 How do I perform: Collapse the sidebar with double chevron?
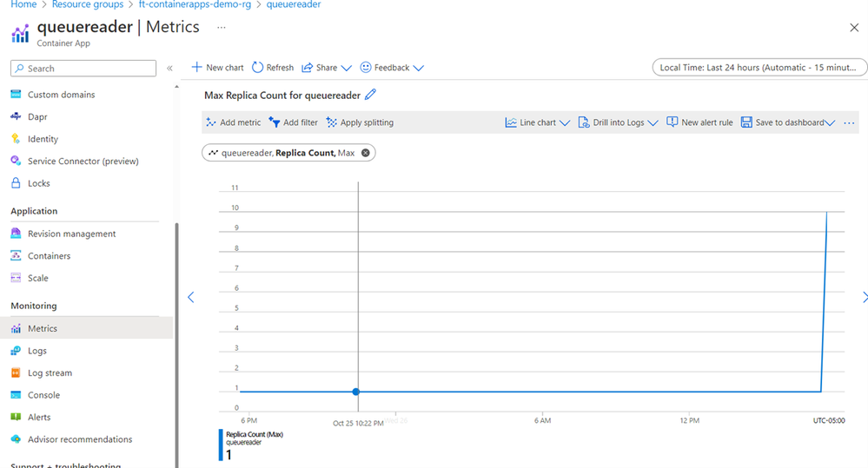pyautogui.click(x=169, y=68)
